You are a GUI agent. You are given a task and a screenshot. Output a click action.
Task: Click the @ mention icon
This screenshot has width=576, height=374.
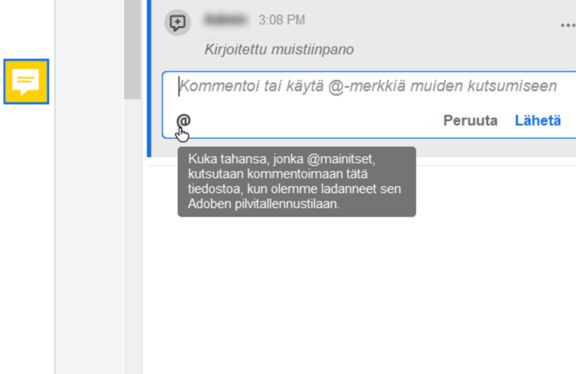pyautogui.click(x=184, y=120)
